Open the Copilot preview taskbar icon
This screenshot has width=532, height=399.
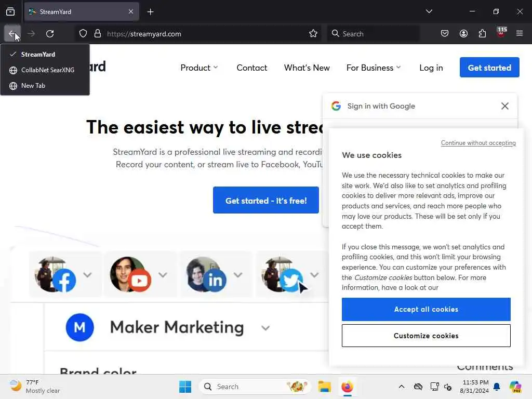(515, 387)
